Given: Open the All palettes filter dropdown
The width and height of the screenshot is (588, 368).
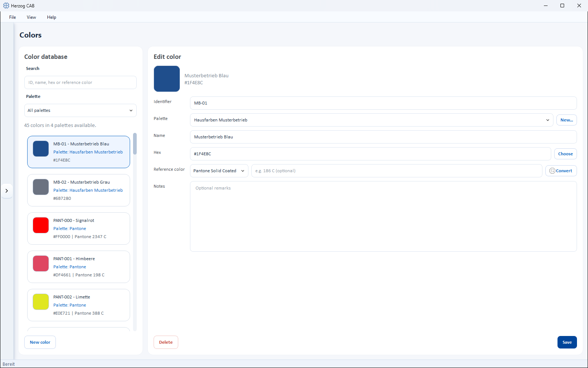Looking at the screenshot, I should point(80,110).
